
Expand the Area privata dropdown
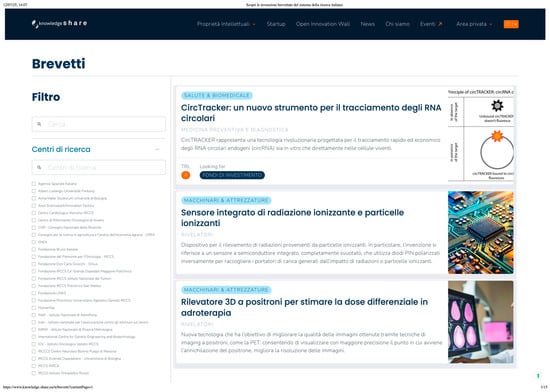point(474,24)
